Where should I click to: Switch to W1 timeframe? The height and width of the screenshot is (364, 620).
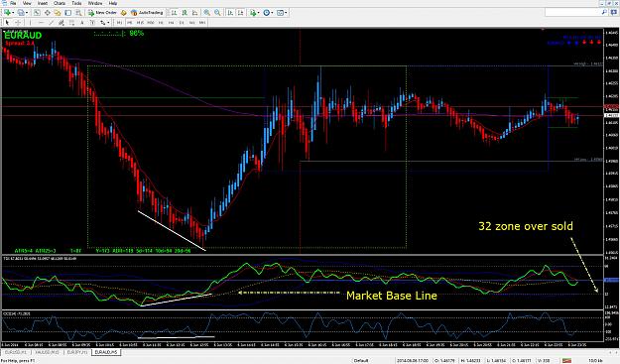191,23
